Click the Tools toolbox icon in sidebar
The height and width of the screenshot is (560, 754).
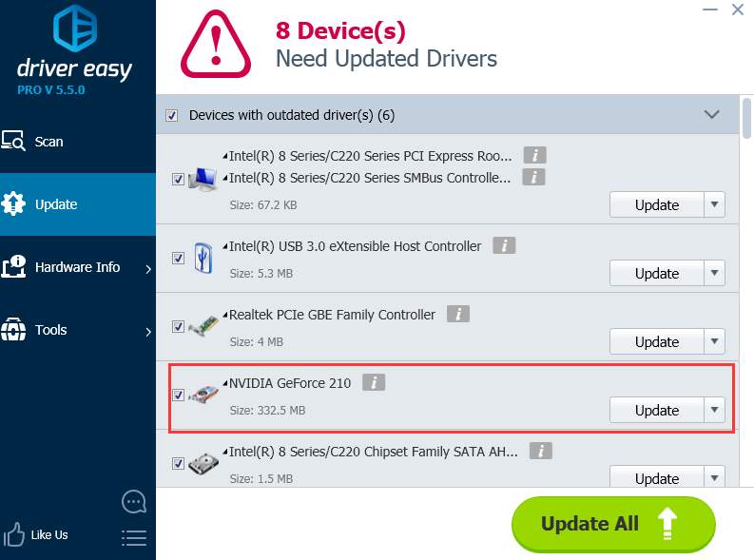(x=13, y=329)
